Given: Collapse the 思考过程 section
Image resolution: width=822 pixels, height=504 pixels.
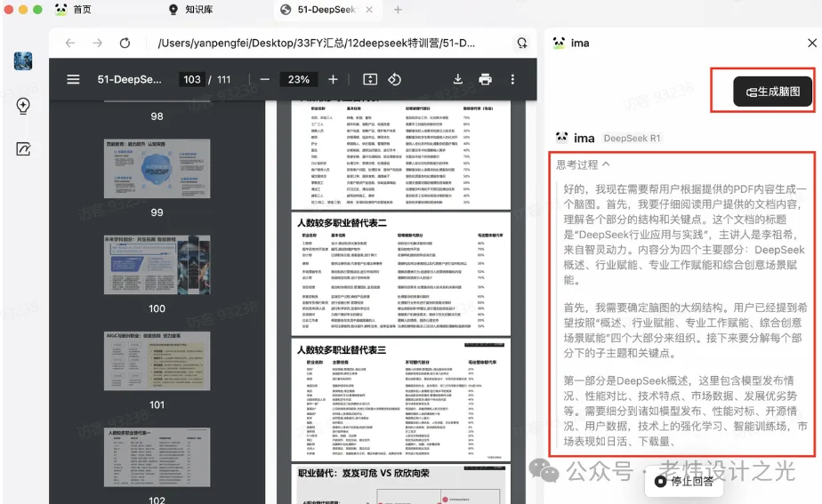Looking at the screenshot, I should coord(583,164).
